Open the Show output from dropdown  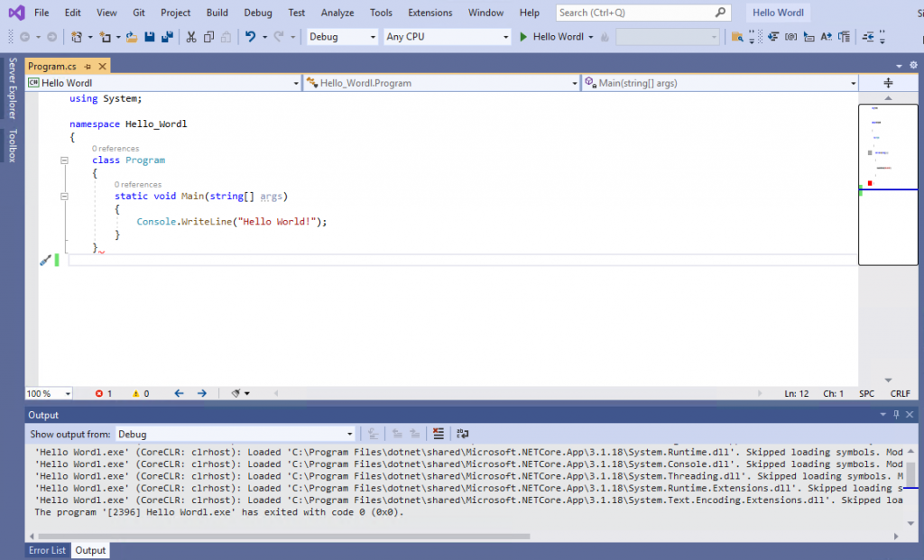[236, 434]
